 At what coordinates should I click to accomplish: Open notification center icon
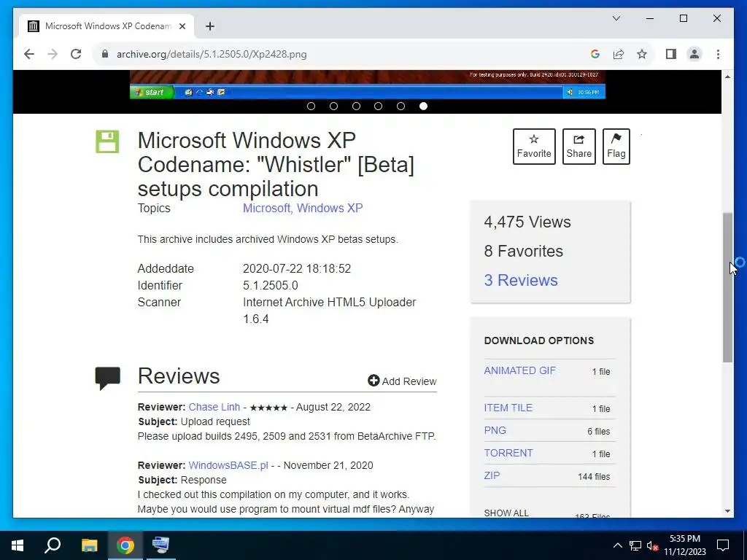(723, 545)
